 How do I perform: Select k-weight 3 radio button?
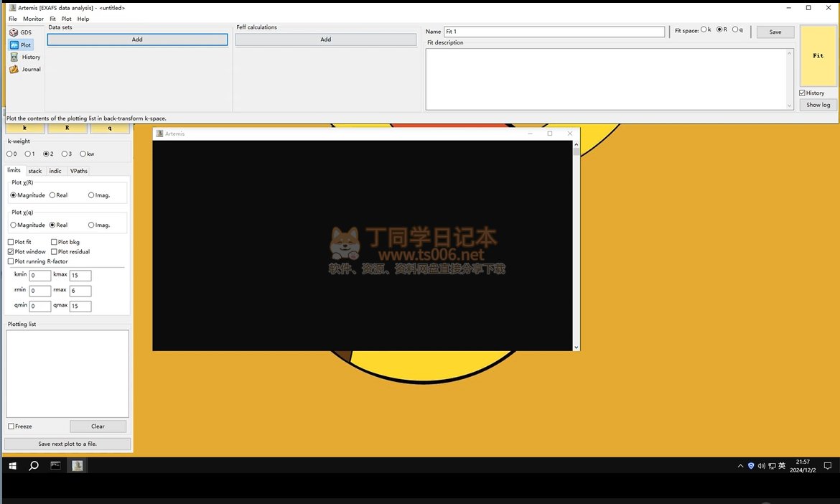[65, 154]
